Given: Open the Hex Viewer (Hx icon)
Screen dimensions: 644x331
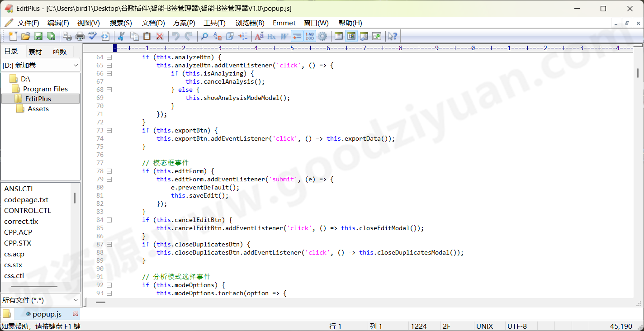Looking at the screenshot, I should pos(272,36).
